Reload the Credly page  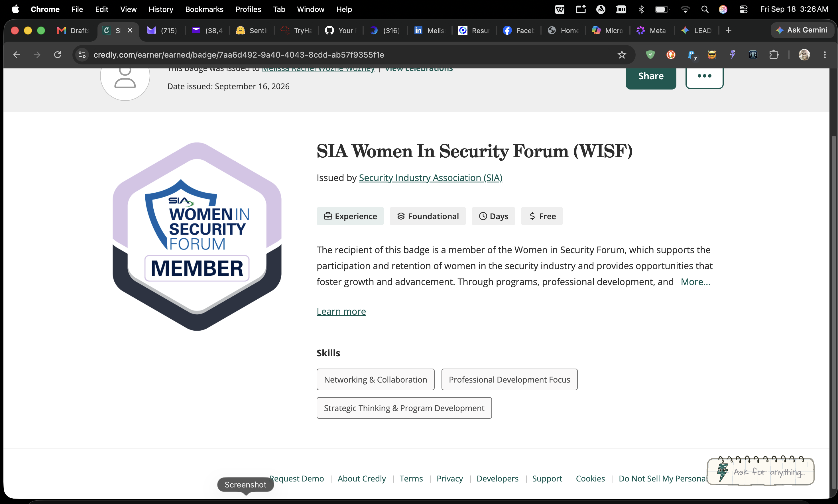click(58, 55)
